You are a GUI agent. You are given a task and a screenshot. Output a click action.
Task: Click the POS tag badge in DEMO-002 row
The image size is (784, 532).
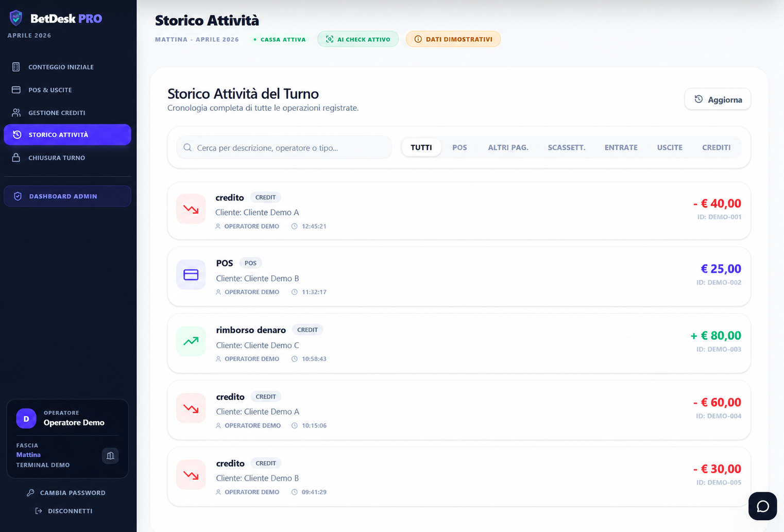[x=251, y=263]
